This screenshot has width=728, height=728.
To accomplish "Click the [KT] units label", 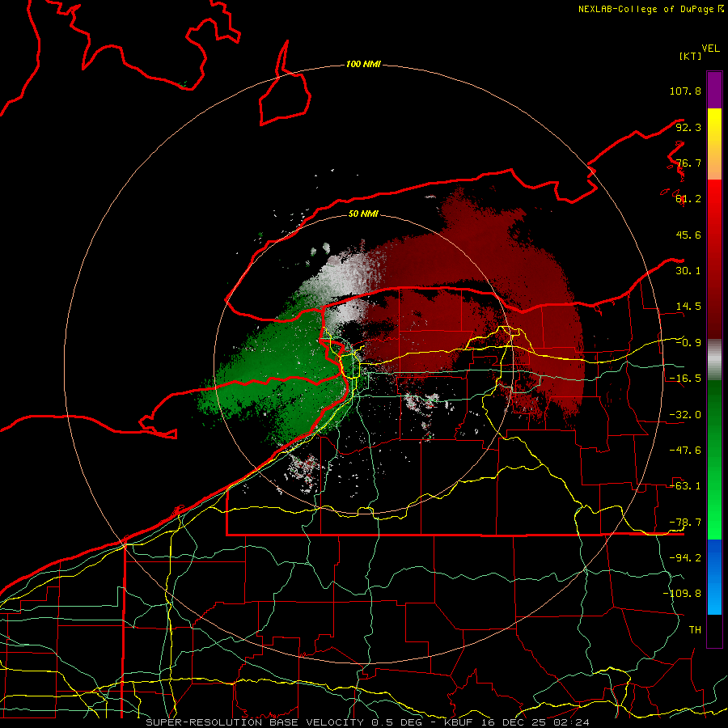I will (691, 56).
